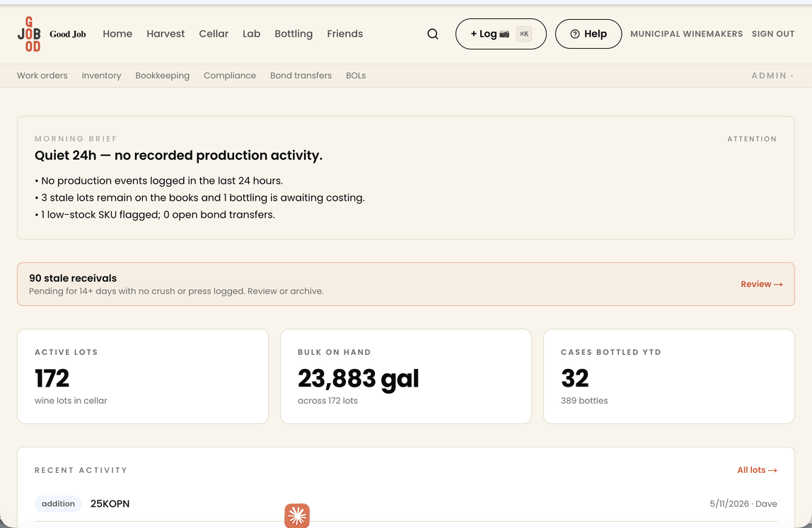Sign out of the app
This screenshot has height=528, width=812.
pos(773,34)
